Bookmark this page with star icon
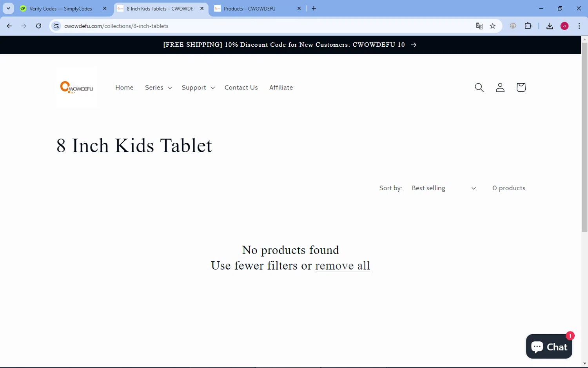The image size is (588, 368). [x=493, y=26]
